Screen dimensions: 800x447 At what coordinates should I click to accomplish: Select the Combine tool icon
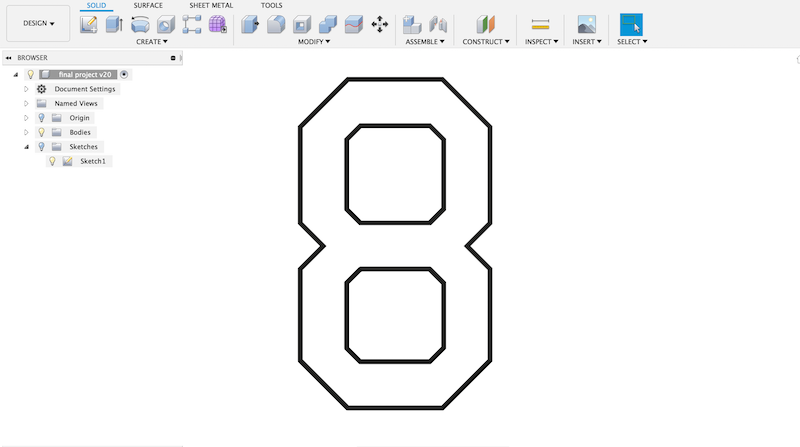328,24
